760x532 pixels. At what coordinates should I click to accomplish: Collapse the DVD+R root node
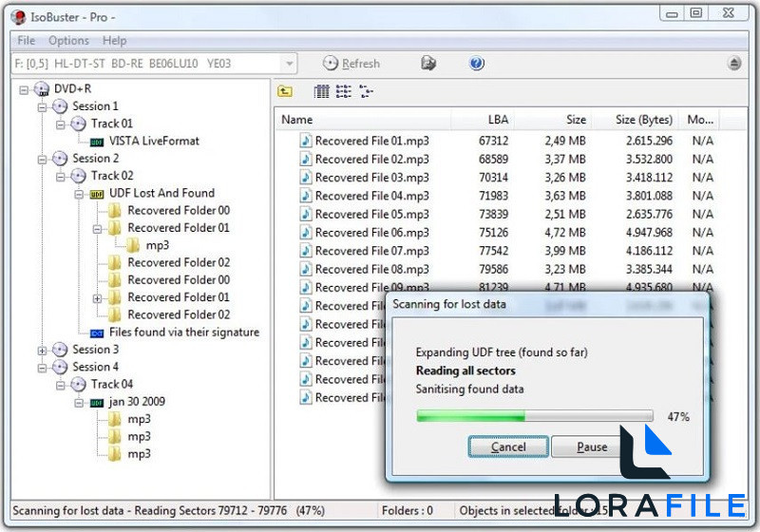point(23,89)
